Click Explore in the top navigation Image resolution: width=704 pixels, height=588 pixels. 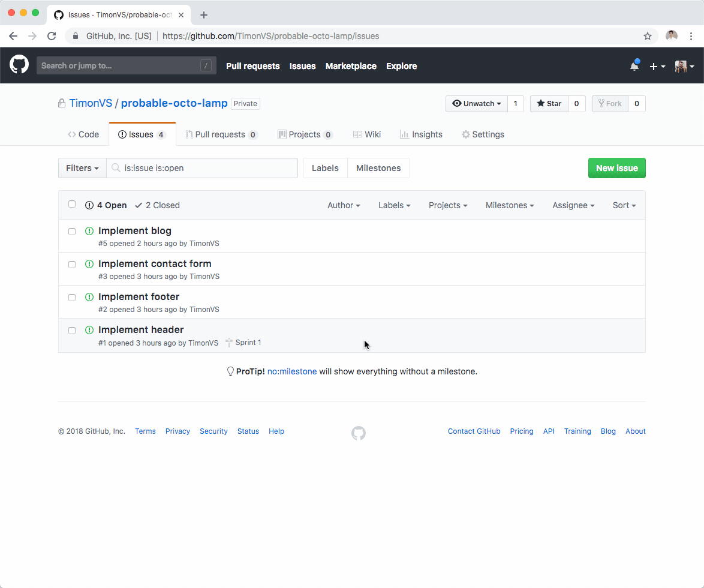click(401, 66)
